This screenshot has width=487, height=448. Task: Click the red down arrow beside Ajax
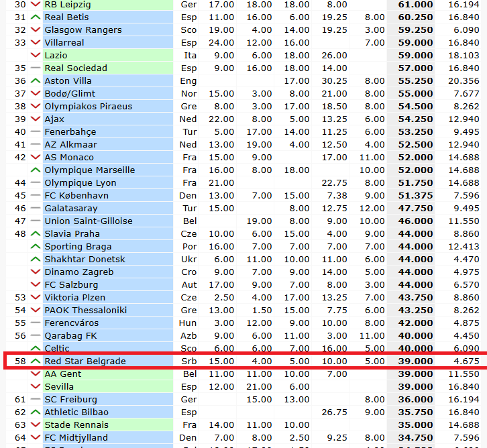click(x=36, y=119)
